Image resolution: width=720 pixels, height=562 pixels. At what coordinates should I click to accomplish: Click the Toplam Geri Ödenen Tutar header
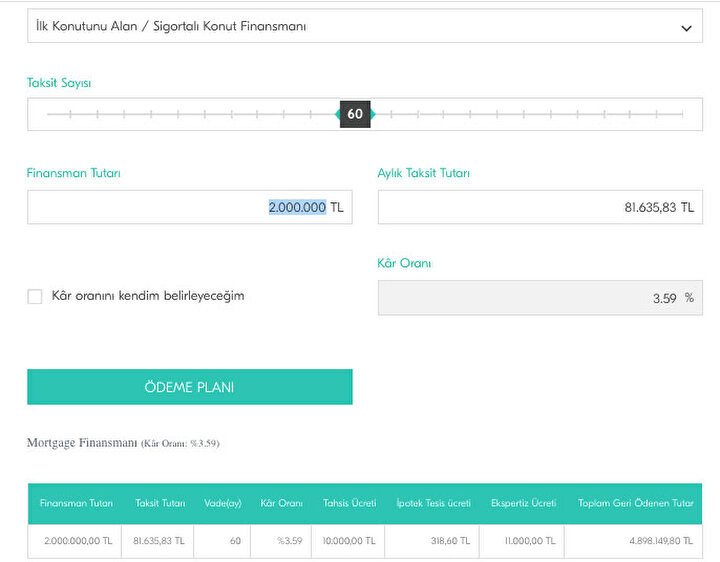[636, 503]
